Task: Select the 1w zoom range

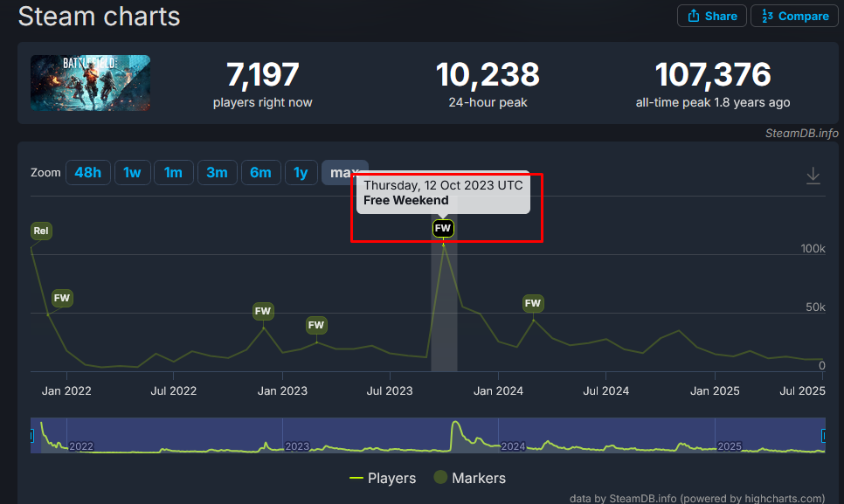Action: (x=132, y=173)
